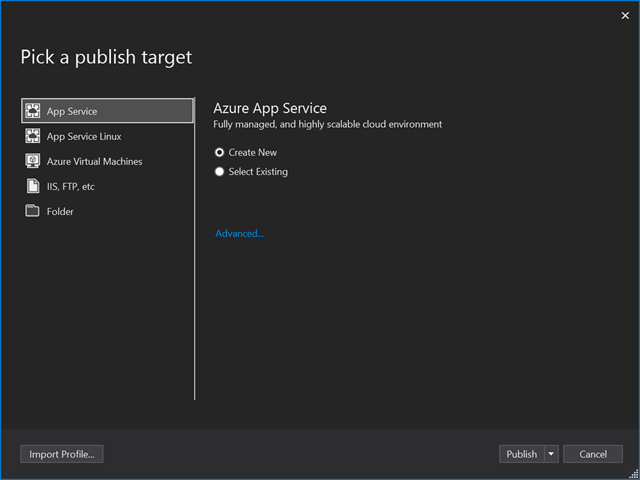Click the Import Profile... button
This screenshot has height=480, width=640.
click(x=62, y=454)
